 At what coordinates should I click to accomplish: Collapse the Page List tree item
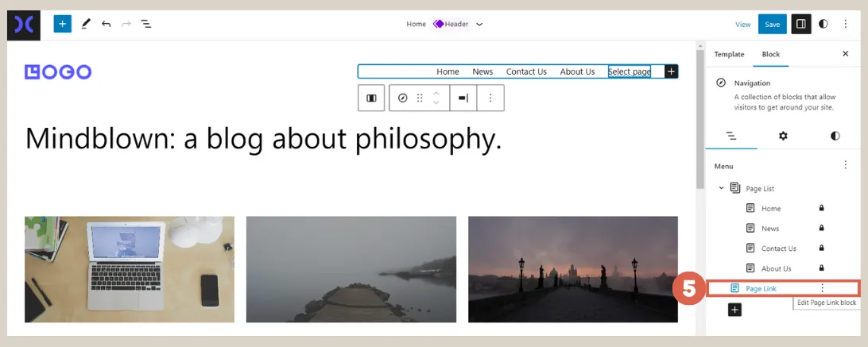(x=721, y=188)
